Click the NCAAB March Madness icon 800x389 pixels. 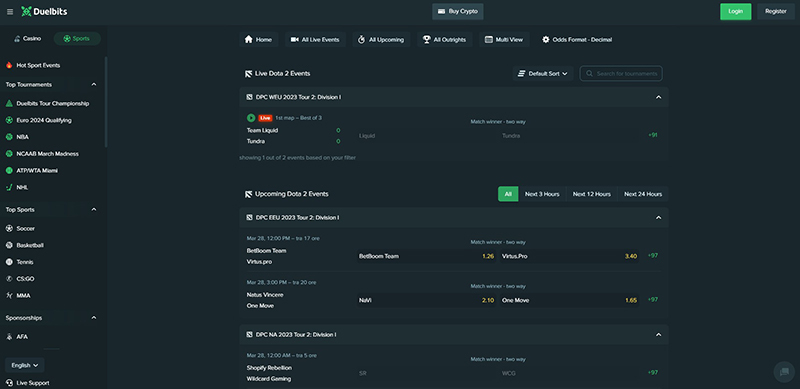(9, 154)
